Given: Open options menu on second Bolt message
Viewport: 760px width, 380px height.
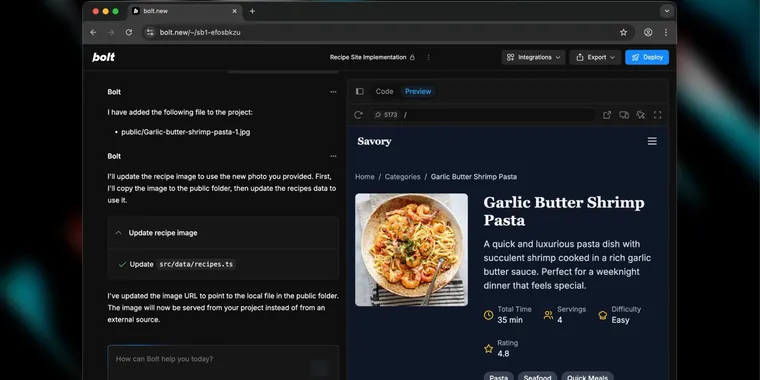Looking at the screenshot, I should tap(333, 156).
